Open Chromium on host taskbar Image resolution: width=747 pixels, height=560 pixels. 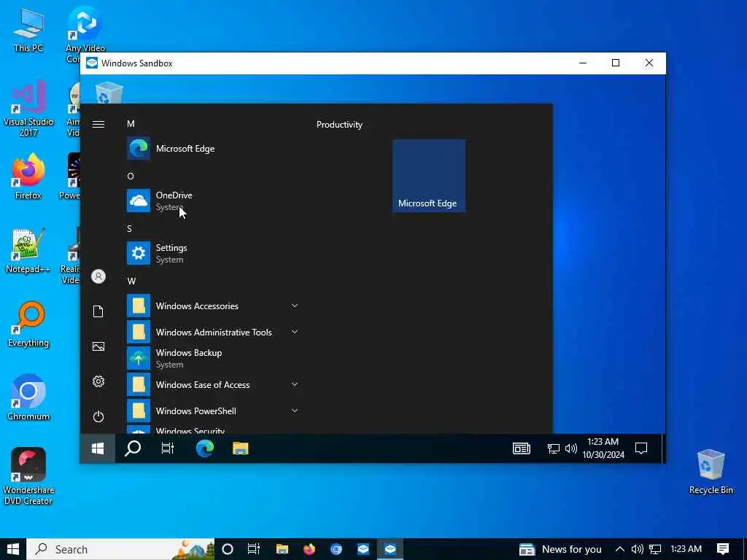coord(336,549)
